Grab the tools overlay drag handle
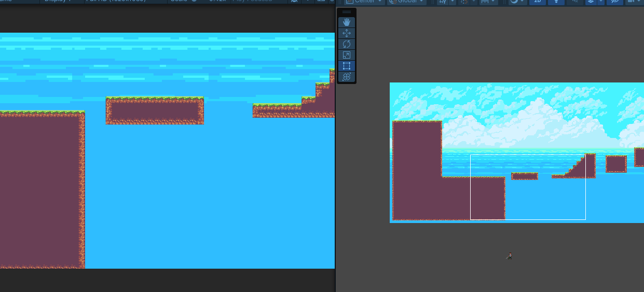 click(347, 12)
